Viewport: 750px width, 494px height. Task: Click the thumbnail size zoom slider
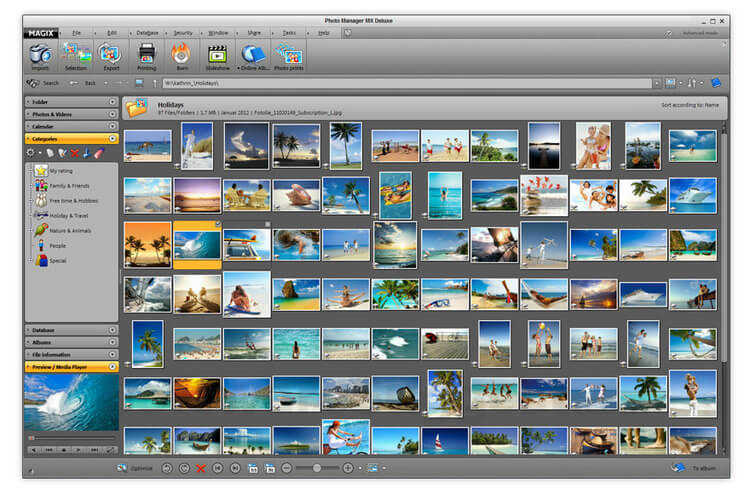[317, 469]
